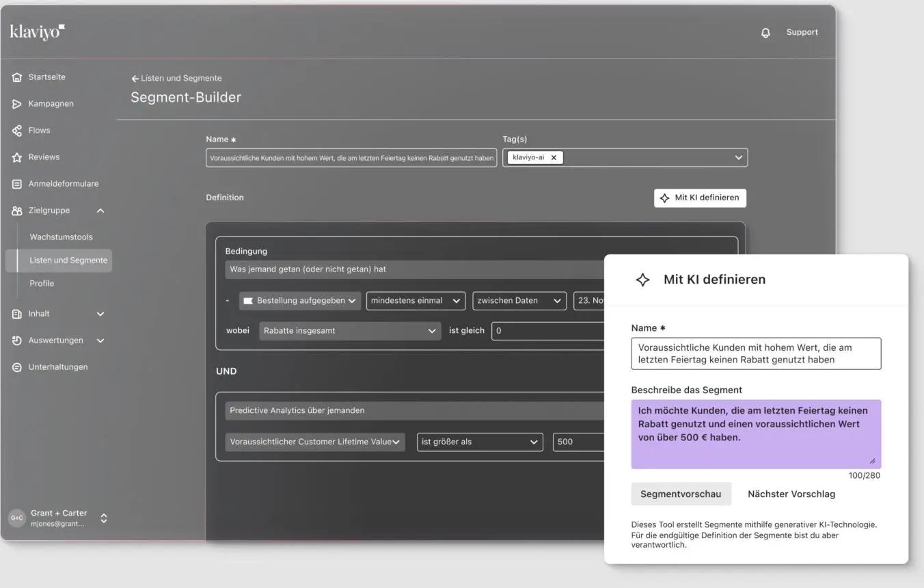
Task: Collapse the Zielgruppe section chevron
Action: click(x=100, y=211)
